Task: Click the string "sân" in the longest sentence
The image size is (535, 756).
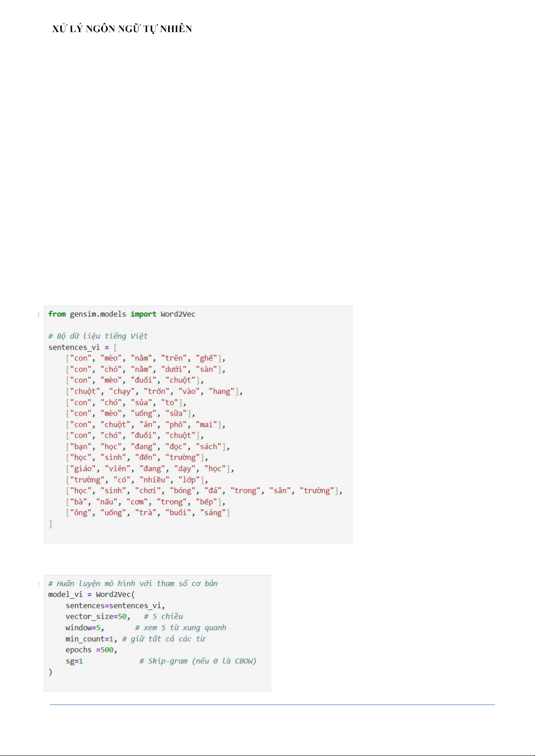Action: tap(280, 490)
